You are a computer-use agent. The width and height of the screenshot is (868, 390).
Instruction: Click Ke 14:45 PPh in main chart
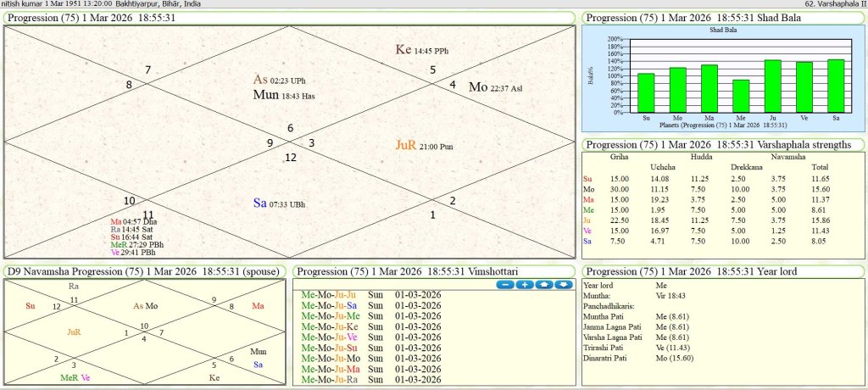pyautogui.click(x=422, y=50)
